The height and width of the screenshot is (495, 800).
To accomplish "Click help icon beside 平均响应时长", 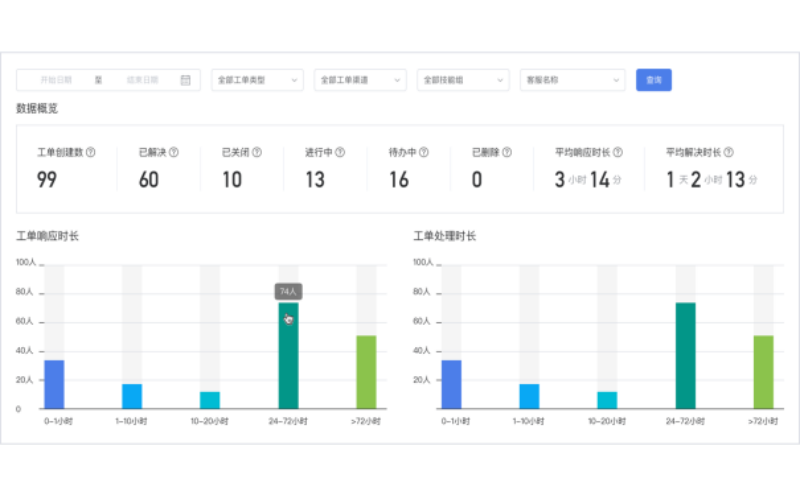I will (x=617, y=153).
